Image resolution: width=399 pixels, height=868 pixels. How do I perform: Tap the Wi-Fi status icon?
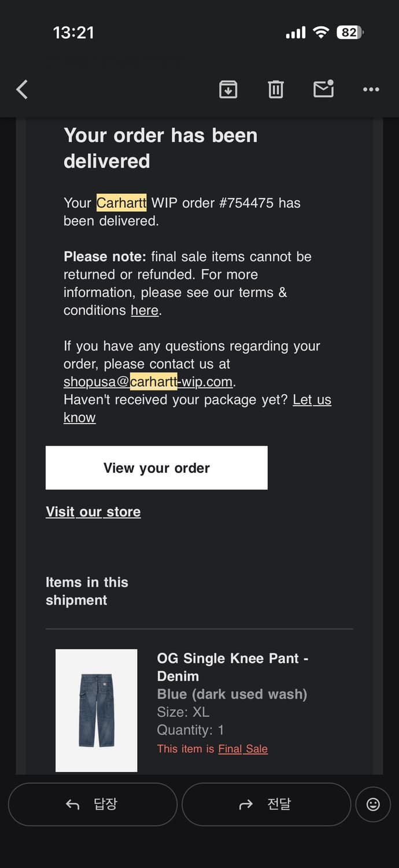[x=320, y=32]
